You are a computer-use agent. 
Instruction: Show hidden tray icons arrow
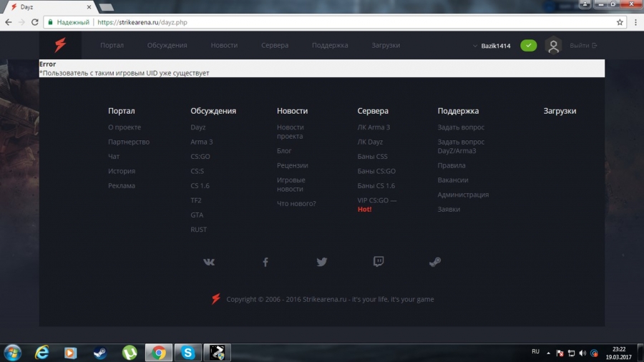[x=548, y=353]
